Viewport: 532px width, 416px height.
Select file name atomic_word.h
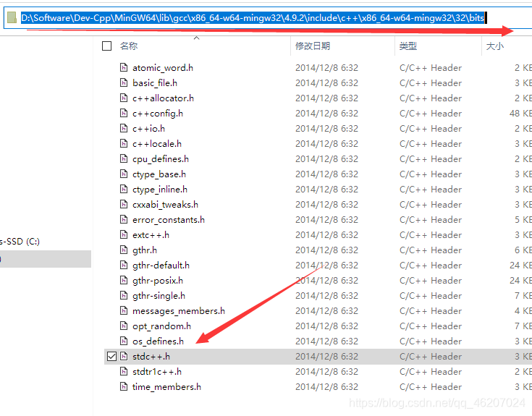coord(163,68)
